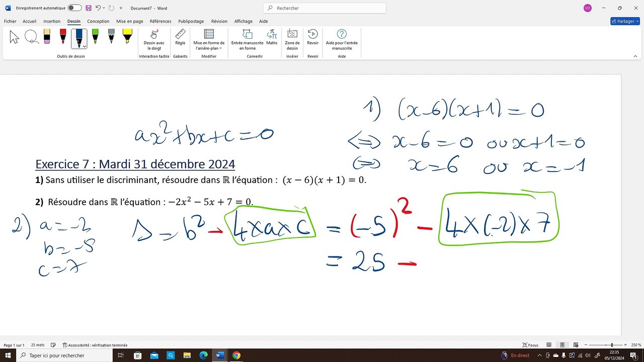Click the Taper ici pour rechercher box
This screenshot has width=644, height=362.
65,355
